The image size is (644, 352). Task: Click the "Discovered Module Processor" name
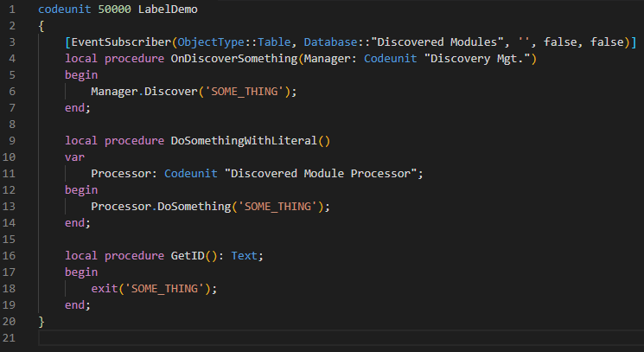321,173
